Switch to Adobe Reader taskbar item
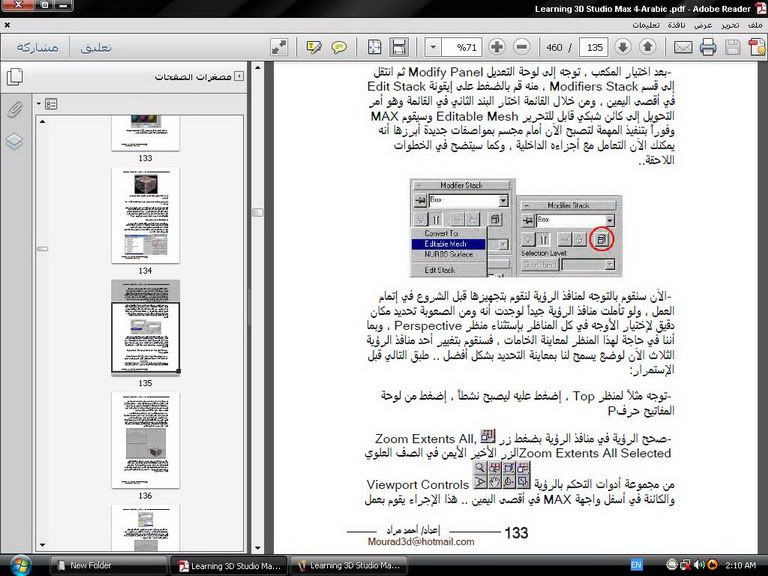Viewport: 768px width, 576px height. coord(229,565)
